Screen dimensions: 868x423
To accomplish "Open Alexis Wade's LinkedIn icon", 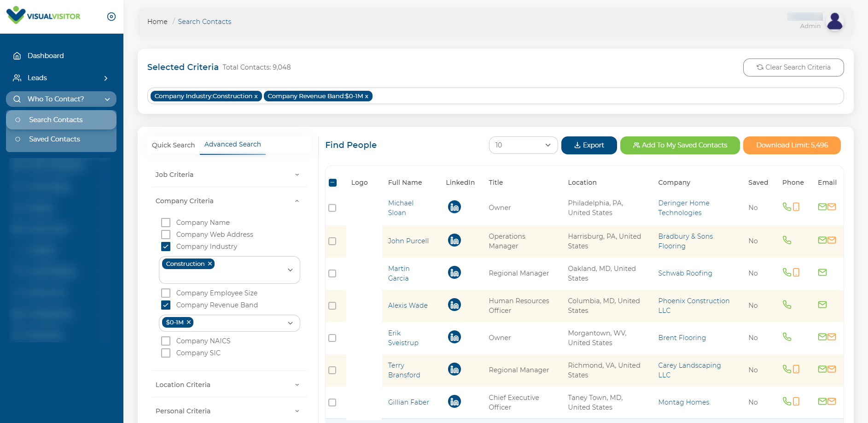I will (x=454, y=305).
